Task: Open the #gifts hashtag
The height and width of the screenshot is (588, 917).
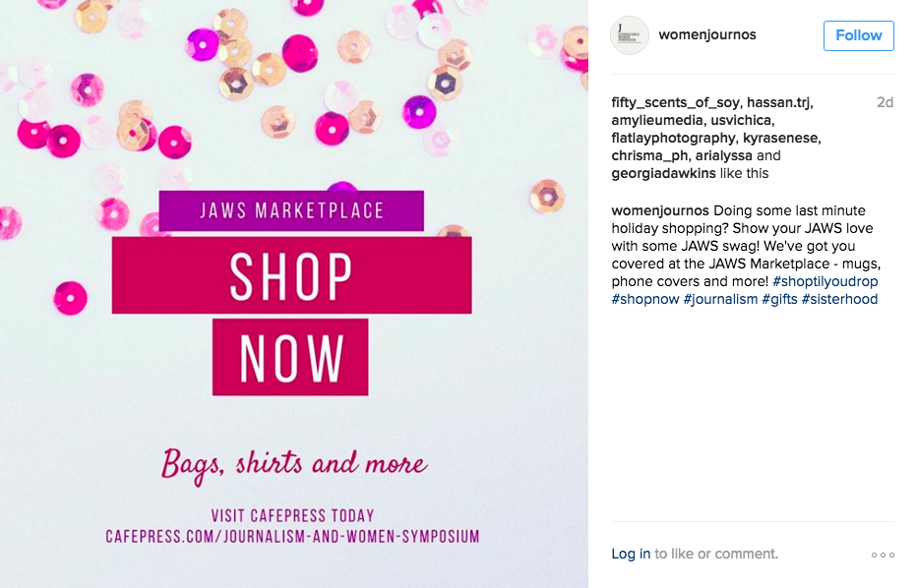Action: (x=779, y=299)
